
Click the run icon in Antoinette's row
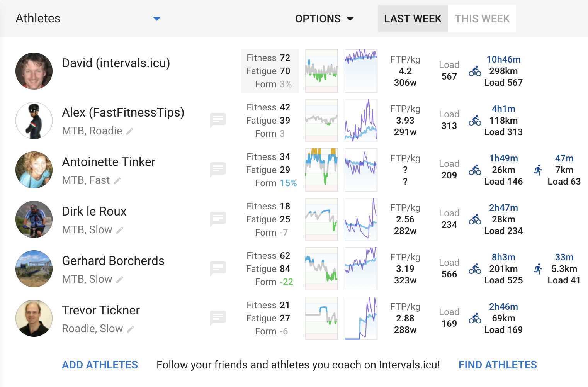[x=538, y=170]
